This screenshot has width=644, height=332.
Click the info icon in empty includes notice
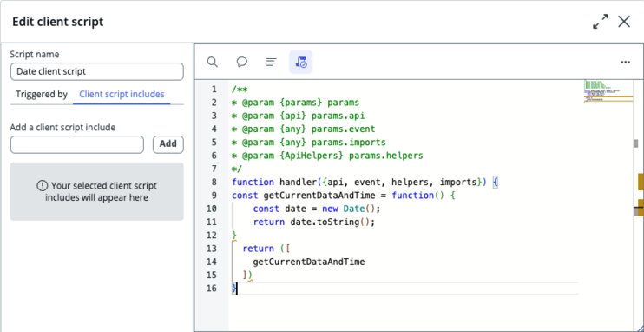[x=42, y=185]
